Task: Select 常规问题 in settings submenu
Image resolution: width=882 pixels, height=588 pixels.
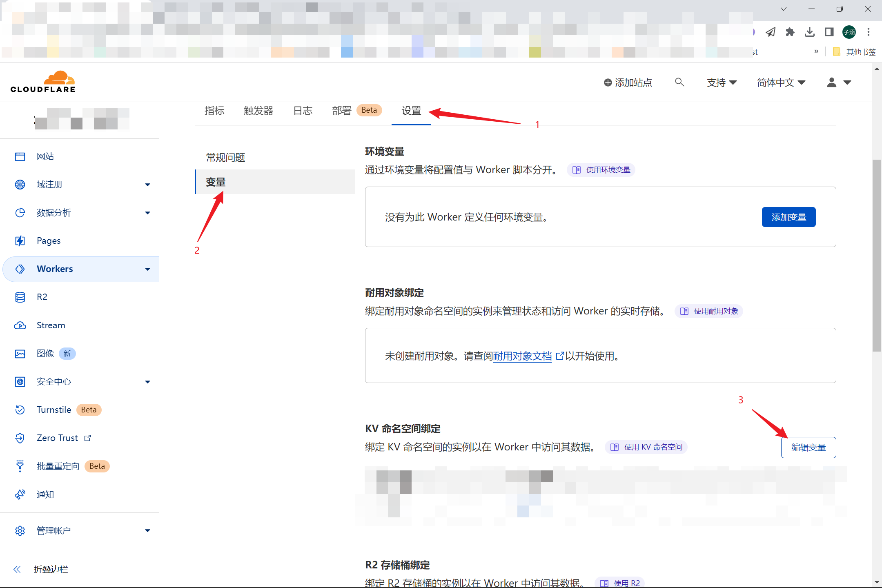Action: [x=225, y=158]
